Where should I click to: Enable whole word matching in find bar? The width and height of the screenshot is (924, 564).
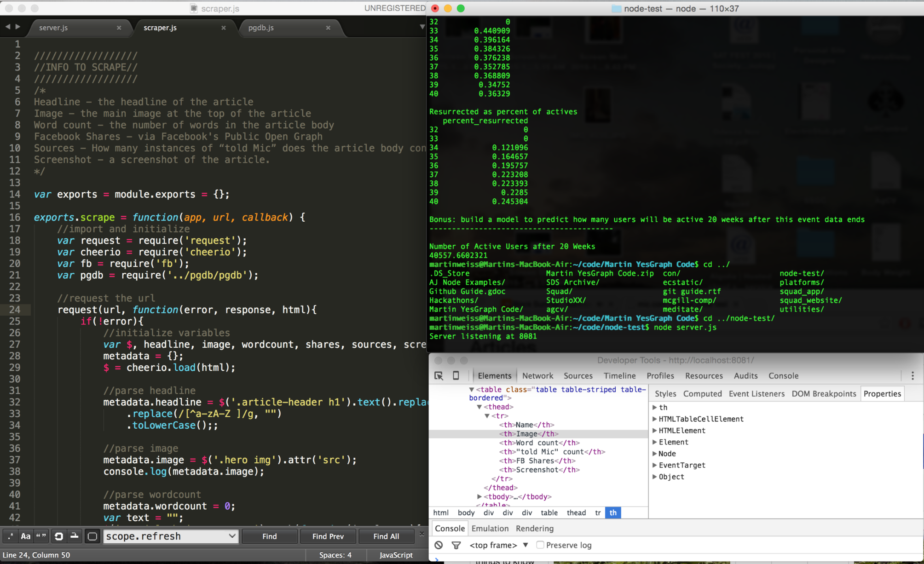(40, 536)
